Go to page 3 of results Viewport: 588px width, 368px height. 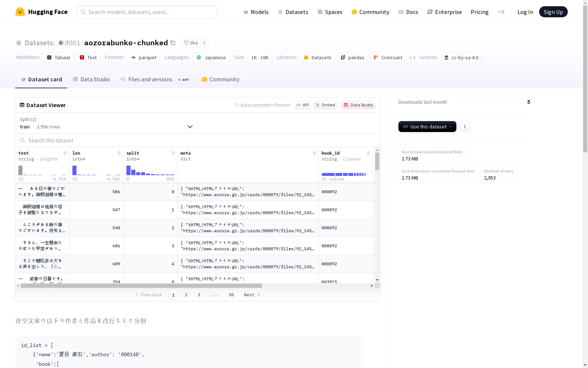(x=199, y=295)
